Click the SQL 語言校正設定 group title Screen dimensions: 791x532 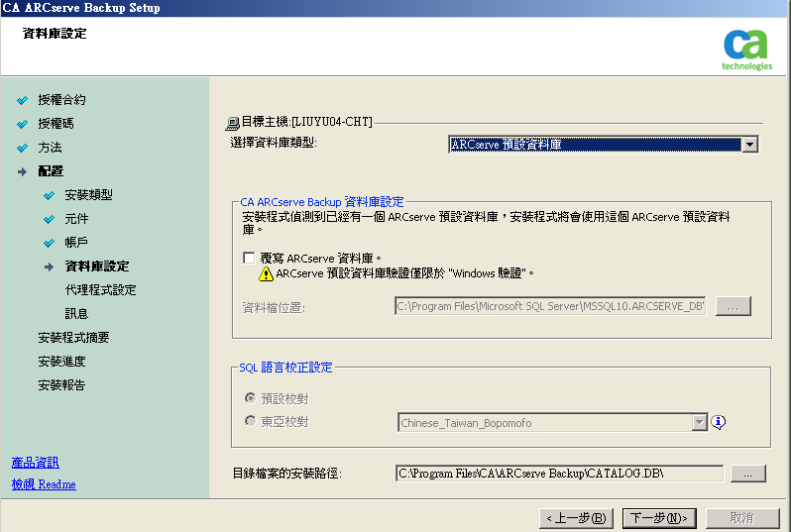point(285,368)
